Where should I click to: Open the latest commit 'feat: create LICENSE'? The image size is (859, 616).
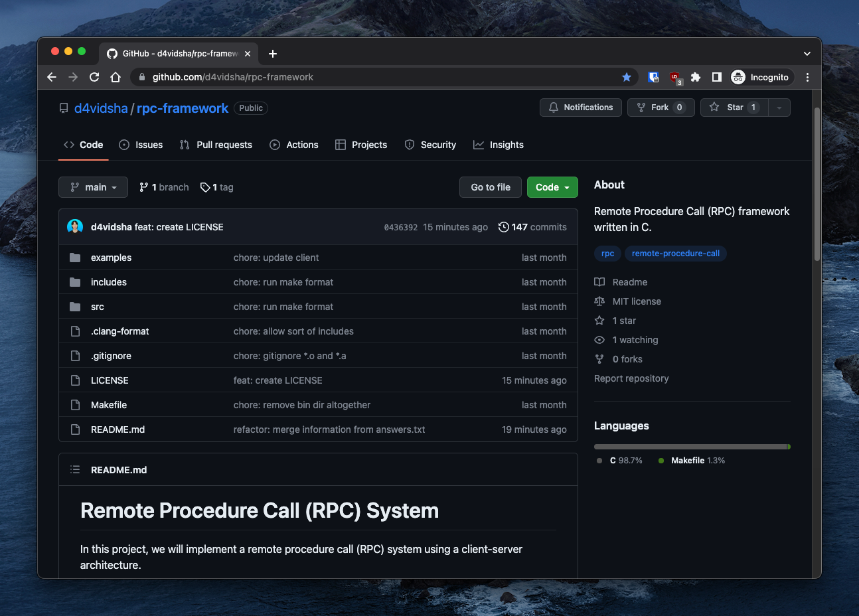click(x=179, y=227)
